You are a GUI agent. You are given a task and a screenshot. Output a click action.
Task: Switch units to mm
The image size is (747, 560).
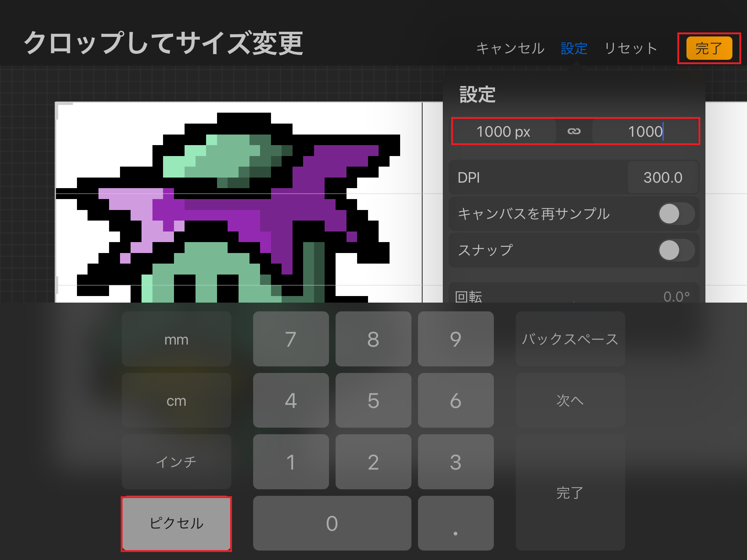176,339
